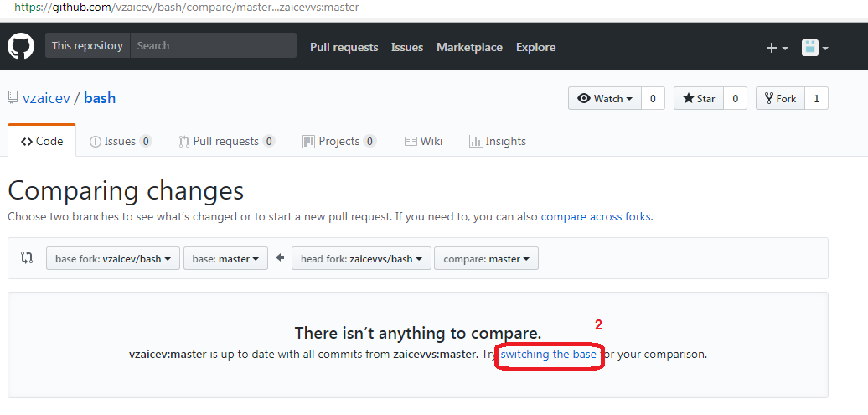The height and width of the screenshot is (415, 868).
Task: Fork the repository with the Fork button
Action: point(780,99)
